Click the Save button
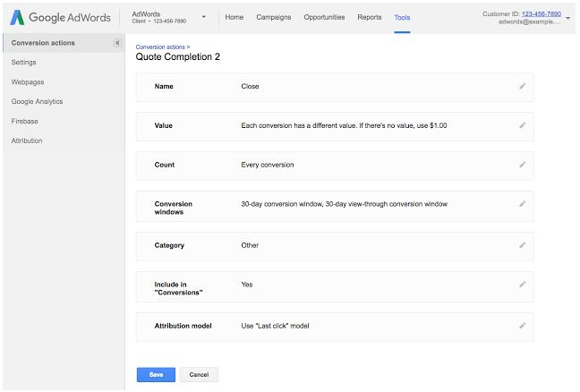This screenshot has width=580, height=392. pyautogui.click(x=156, y=375)
